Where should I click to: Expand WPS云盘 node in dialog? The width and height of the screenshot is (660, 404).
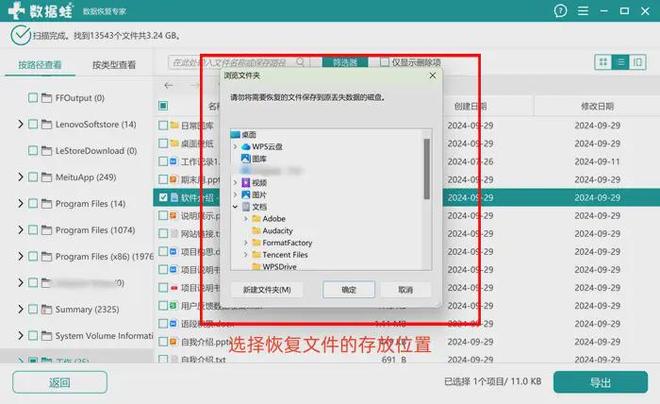[235, 147]
